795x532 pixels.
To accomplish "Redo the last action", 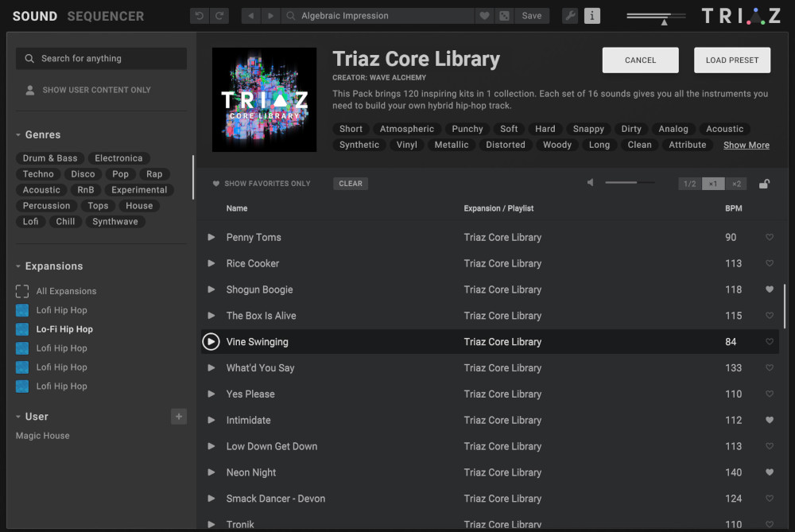I will (x=219, y=15).
